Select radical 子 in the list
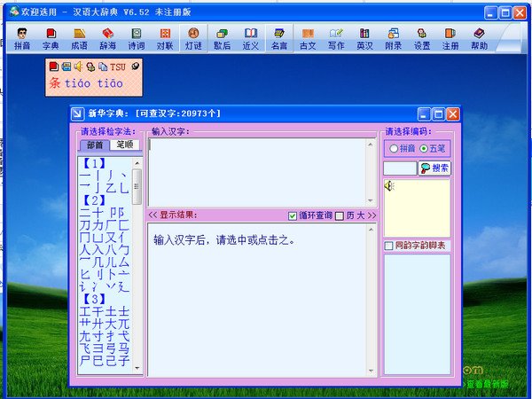The width and height of the screenshot is (532, 399). pyautogui.click(x=124, y=361)
